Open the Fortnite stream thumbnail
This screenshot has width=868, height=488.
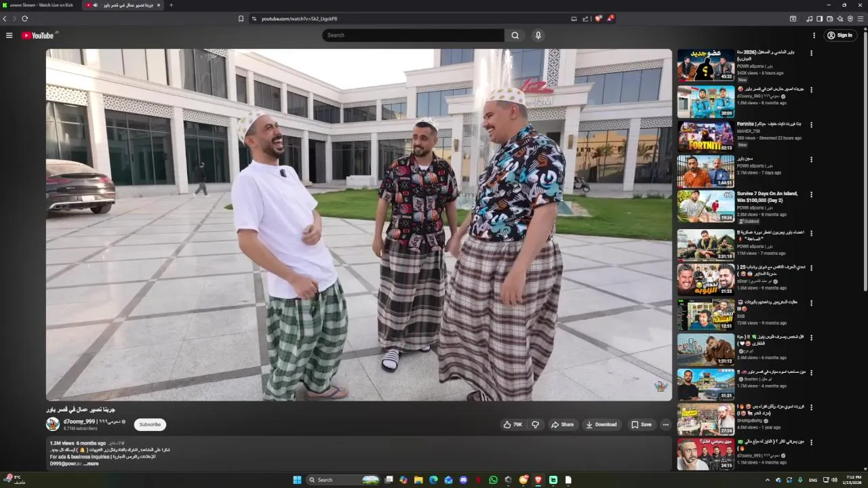point(705,136)
